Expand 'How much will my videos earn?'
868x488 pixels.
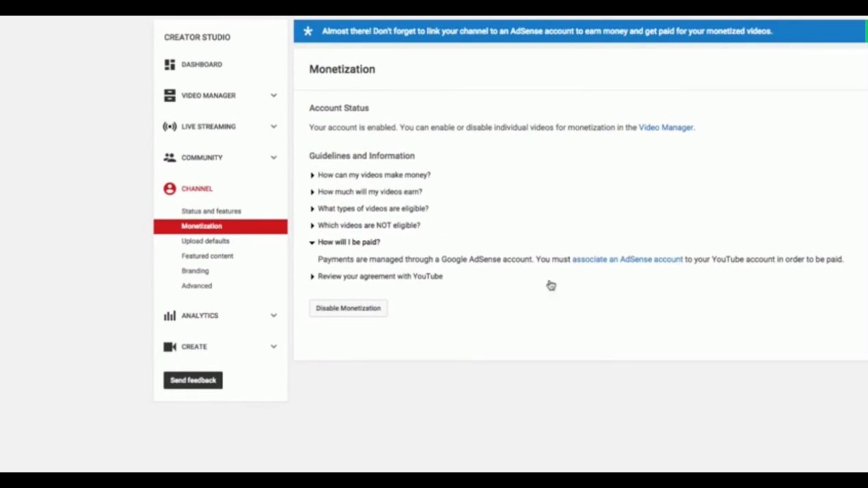(366, 192)
